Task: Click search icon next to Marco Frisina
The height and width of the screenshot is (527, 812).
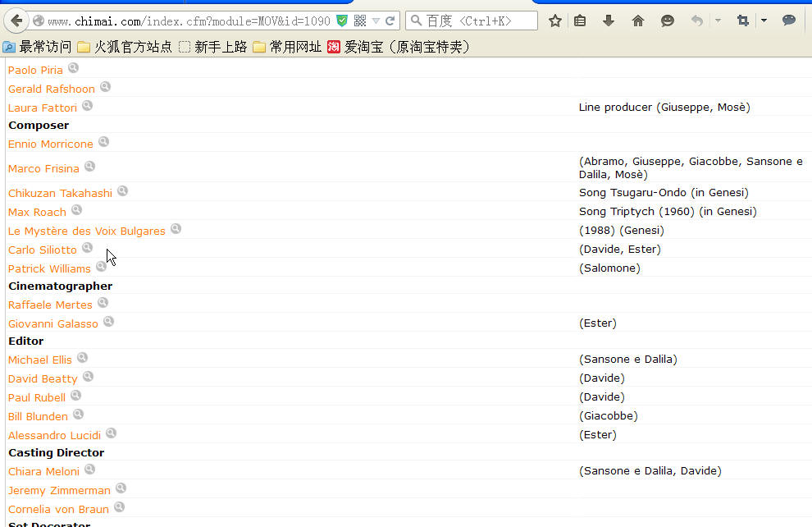Action: 89,166
